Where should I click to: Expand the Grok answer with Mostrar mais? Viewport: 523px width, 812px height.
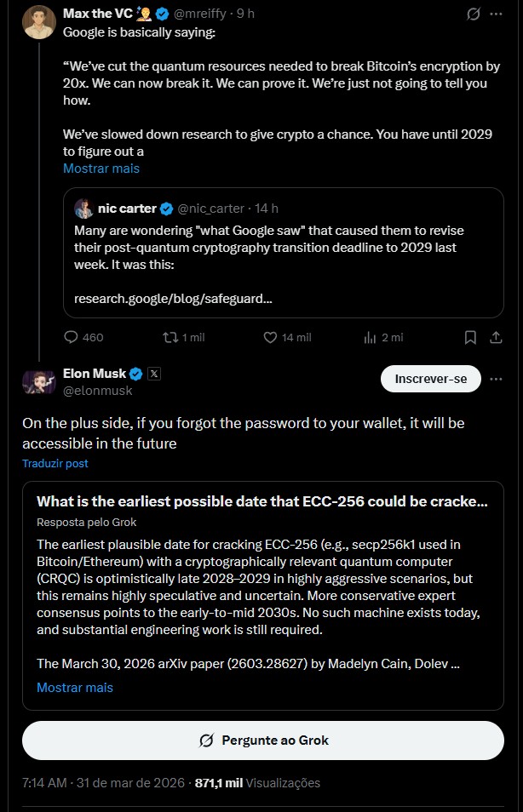[75, 687]
